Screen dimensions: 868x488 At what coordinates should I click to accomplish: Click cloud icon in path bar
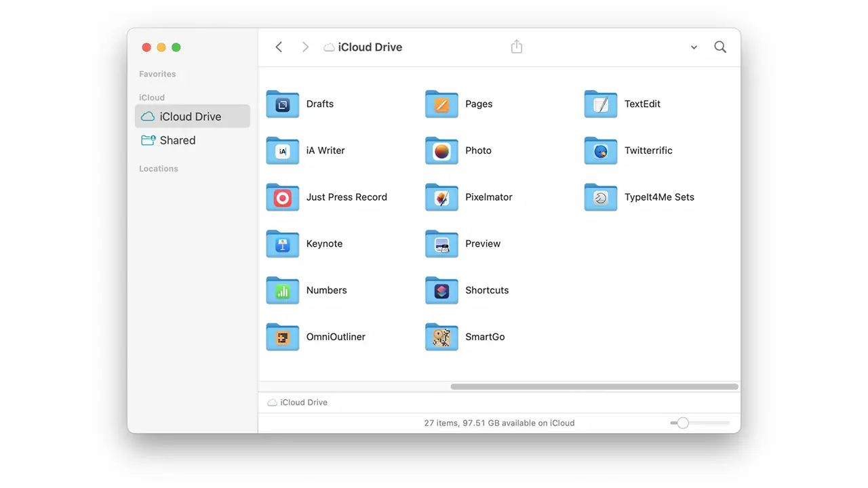coord(272,403)
